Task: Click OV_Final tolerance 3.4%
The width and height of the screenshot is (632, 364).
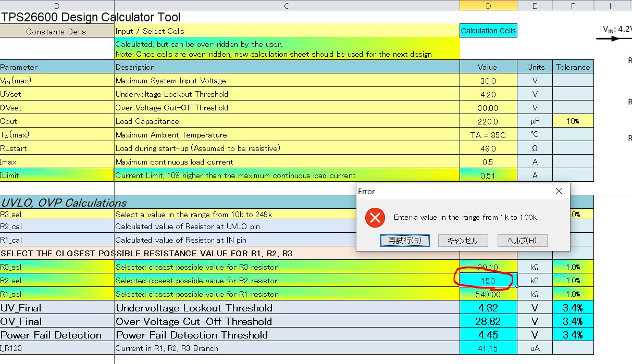Action: pos(573,321)
